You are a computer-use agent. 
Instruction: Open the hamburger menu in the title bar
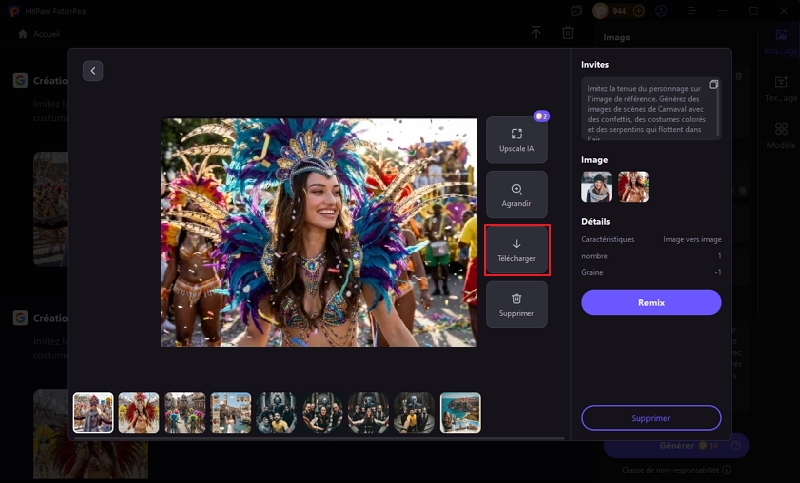691,11
